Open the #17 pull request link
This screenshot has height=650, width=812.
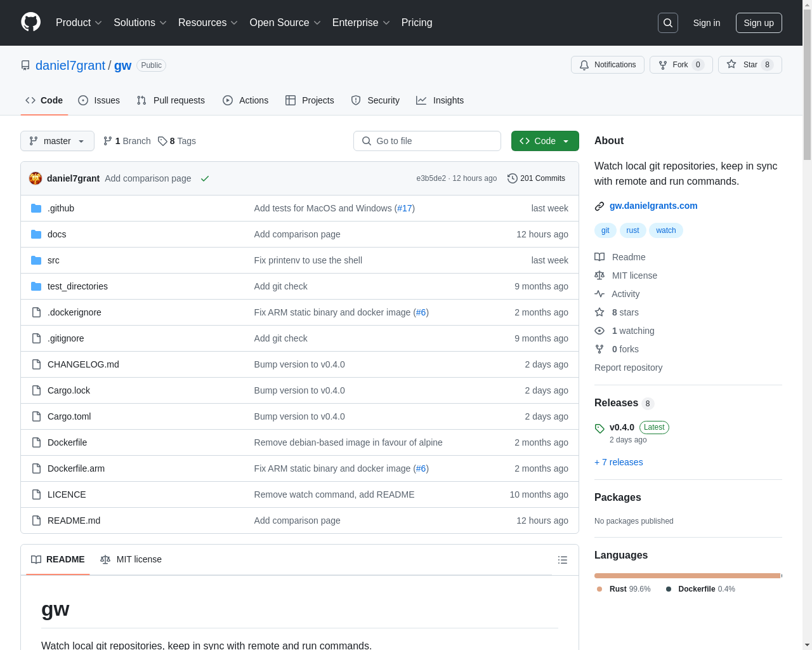pyautogui.click(x=405, y=208)
